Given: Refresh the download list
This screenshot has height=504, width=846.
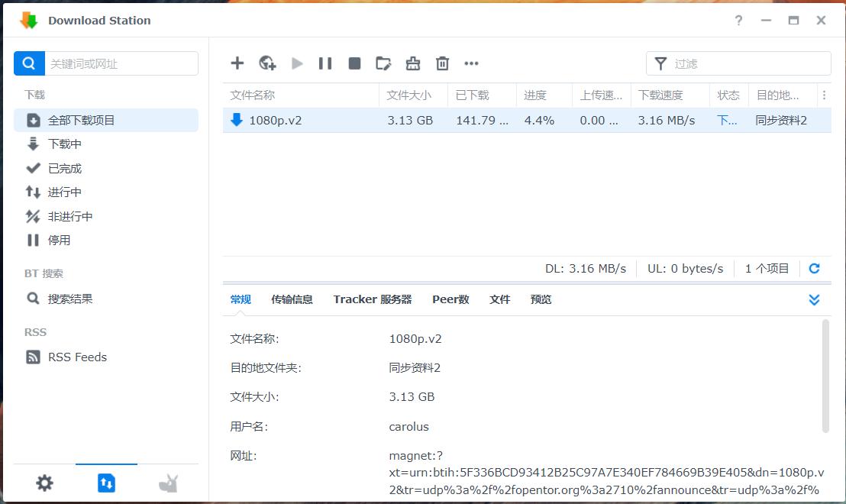Looking at the screenshot, I should (x=814, y=268).
